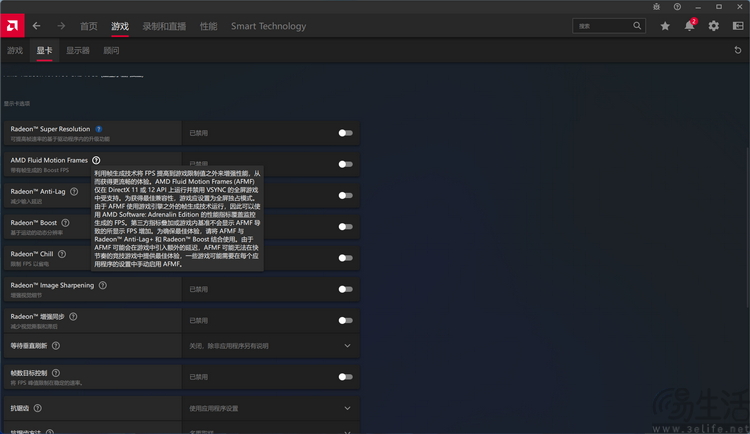Viewport: 750px width, 434px height.
Task: Click Radeon Super Resolution label
Action: tap(50, 129)
